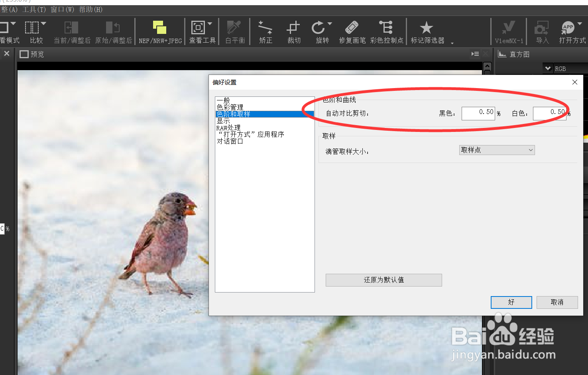Select General (一般) preferences category
This screenshot has height=375, width=588.
click(x=223, y=100)
